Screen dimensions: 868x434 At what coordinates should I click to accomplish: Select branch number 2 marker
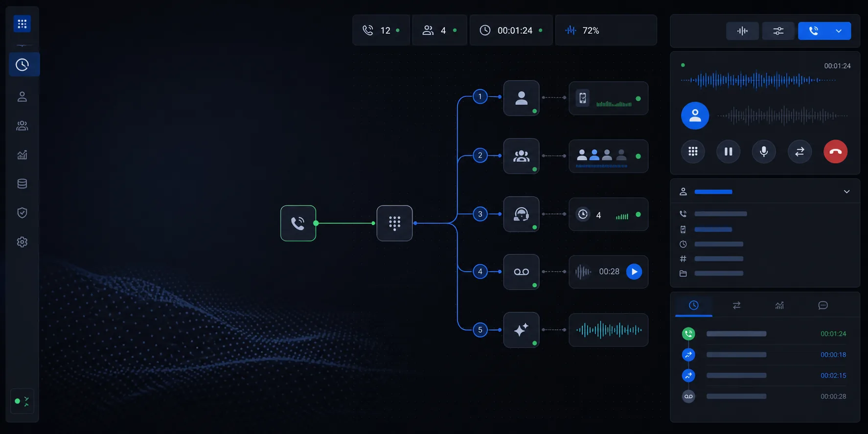(x=480, y=156)
